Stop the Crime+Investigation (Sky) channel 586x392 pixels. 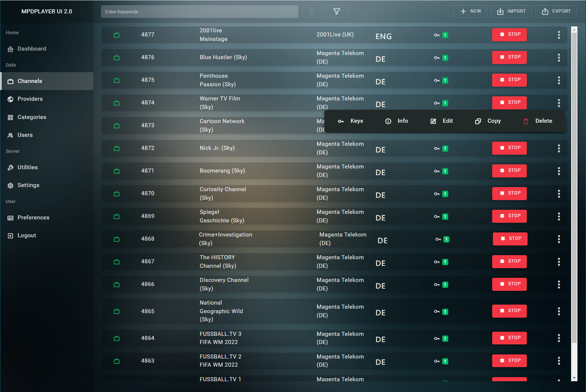[510, 238]
